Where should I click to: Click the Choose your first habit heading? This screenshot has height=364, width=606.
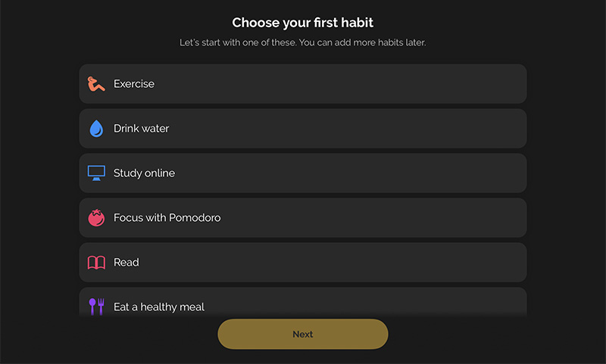coord(302,23)
